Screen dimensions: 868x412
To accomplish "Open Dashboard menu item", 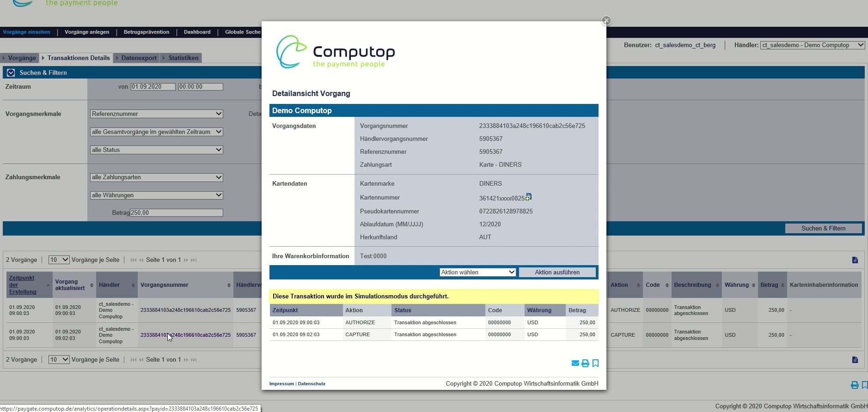I will tap(197, 32).
